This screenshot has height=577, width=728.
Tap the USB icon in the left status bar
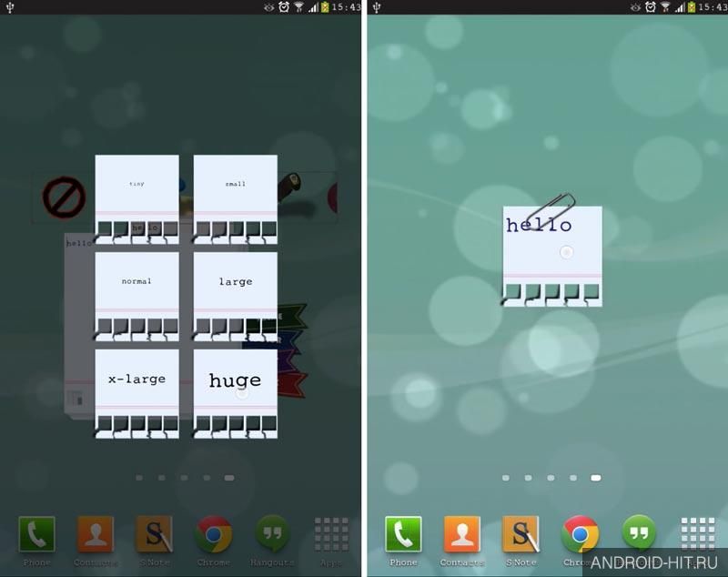click(10, 7)
